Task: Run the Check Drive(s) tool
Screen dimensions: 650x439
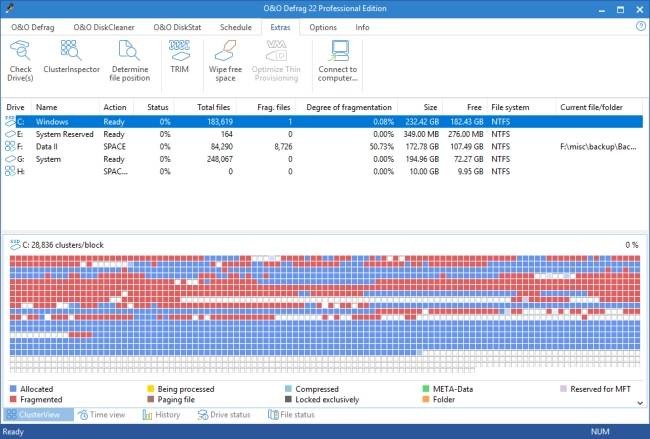Action: pyautogui.click(x=20, y=61)
